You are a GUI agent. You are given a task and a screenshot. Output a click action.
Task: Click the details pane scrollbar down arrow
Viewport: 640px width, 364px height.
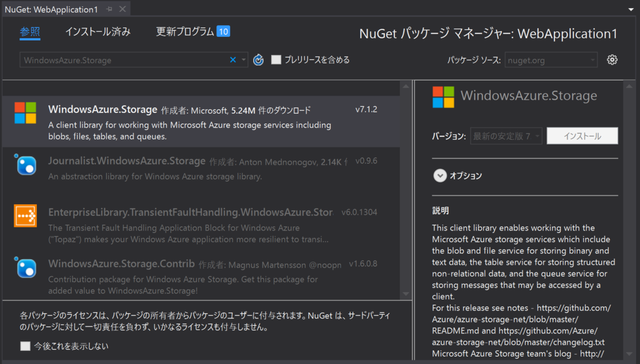(629, 354)
